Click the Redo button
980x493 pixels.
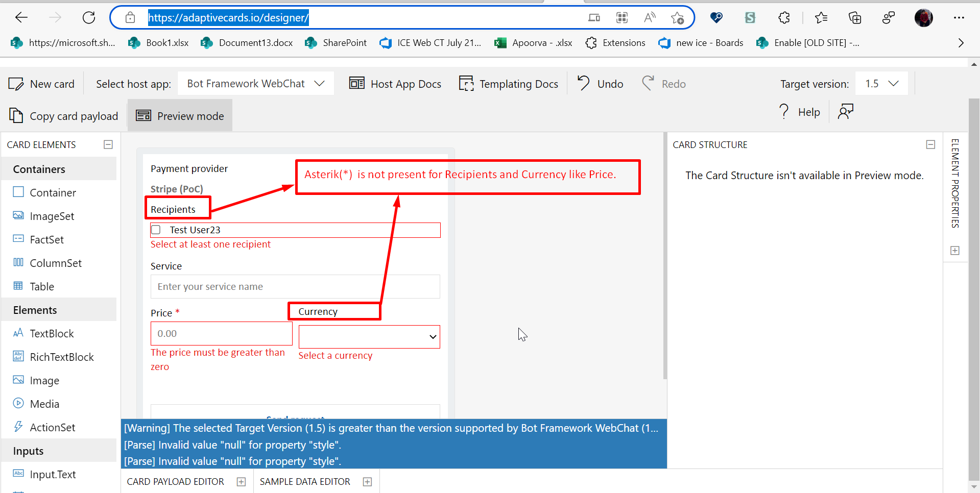664,84
